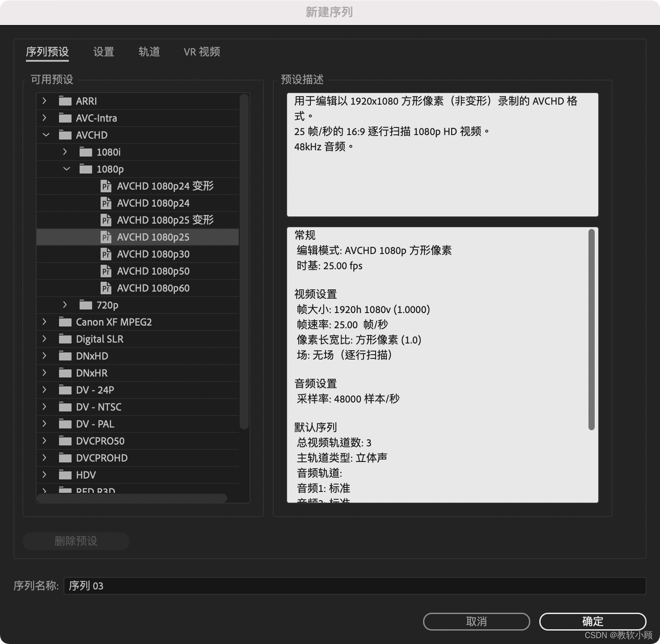Open the VR 视频 tab
The image size is (660, 644).
pyautogui.click(x=201, y=52)
